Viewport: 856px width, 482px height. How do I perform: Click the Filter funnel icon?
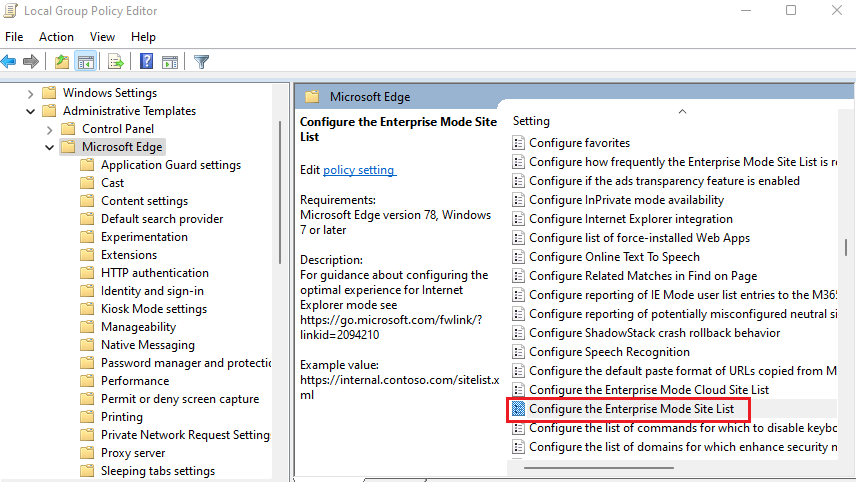coord(201,62)
